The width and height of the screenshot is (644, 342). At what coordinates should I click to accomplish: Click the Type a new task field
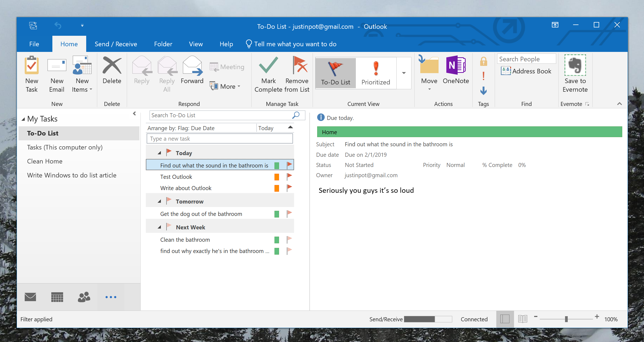click(x=219, y=139)
